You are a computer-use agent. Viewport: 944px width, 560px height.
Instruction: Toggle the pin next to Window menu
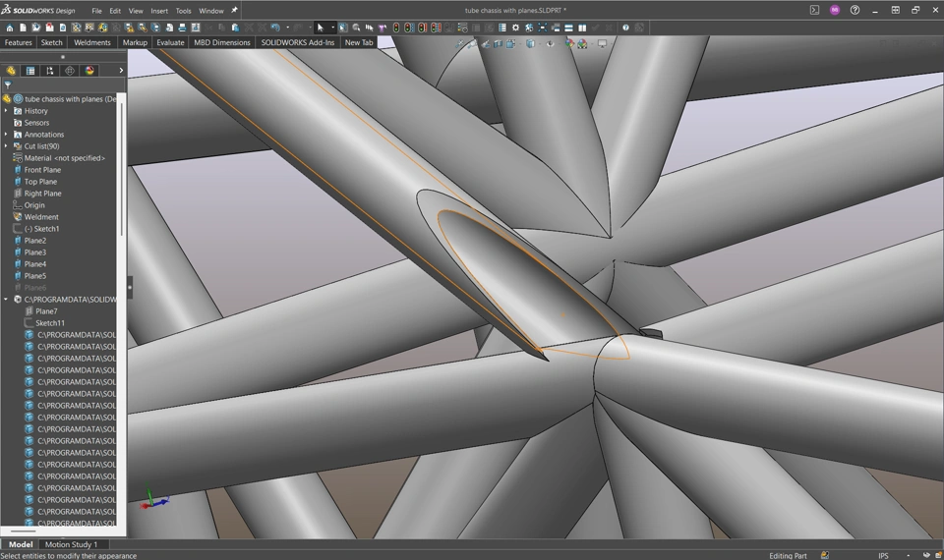coord(234,11)
